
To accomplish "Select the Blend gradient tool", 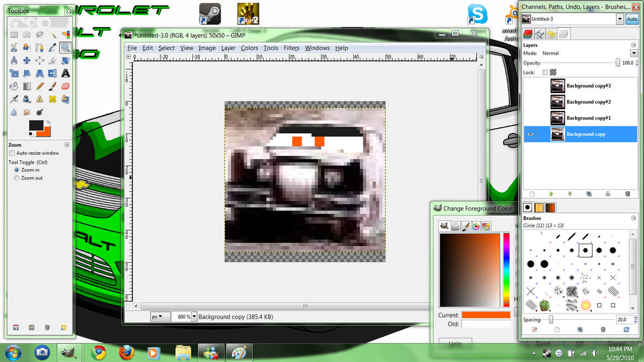I will [26, 86].
